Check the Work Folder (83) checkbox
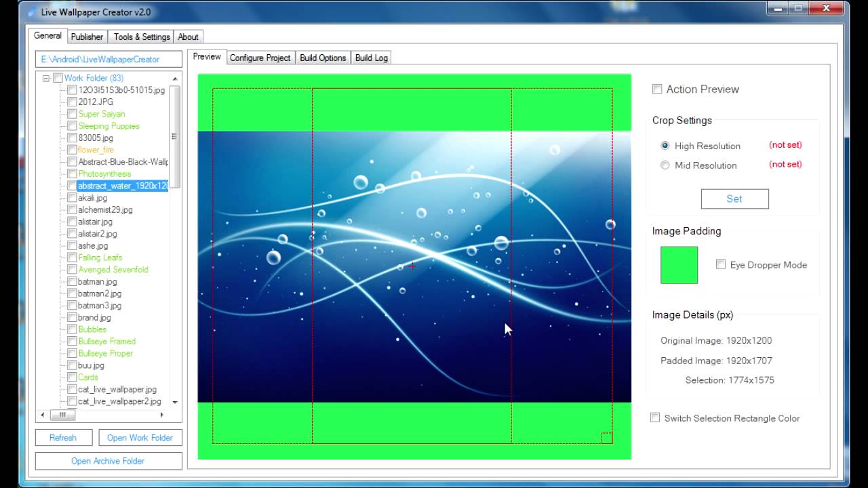868x488 pixels. point(58,78)
